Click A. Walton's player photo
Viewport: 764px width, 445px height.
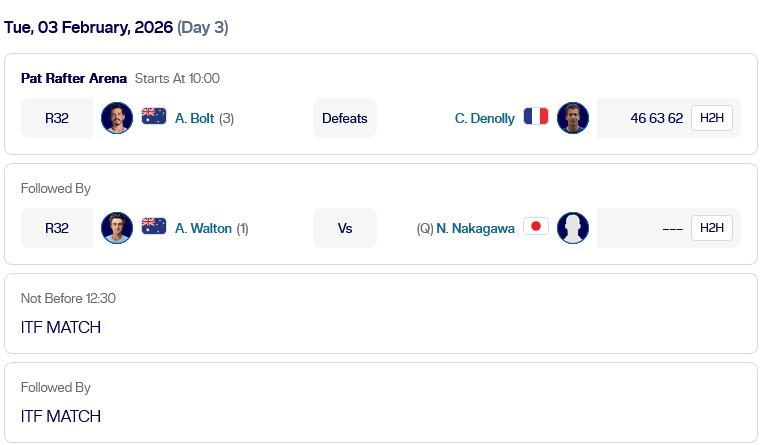point(117,228)
